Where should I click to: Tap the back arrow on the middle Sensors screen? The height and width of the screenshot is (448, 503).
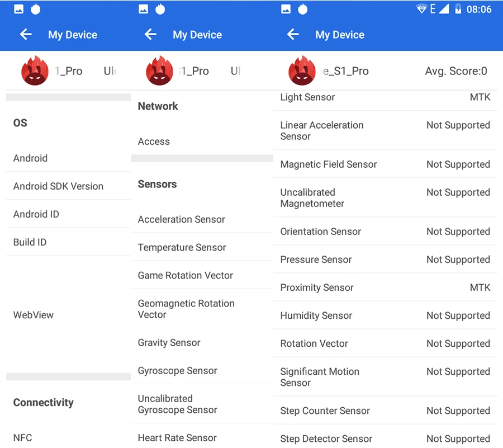pyautogui.click(x=150, y=34)
